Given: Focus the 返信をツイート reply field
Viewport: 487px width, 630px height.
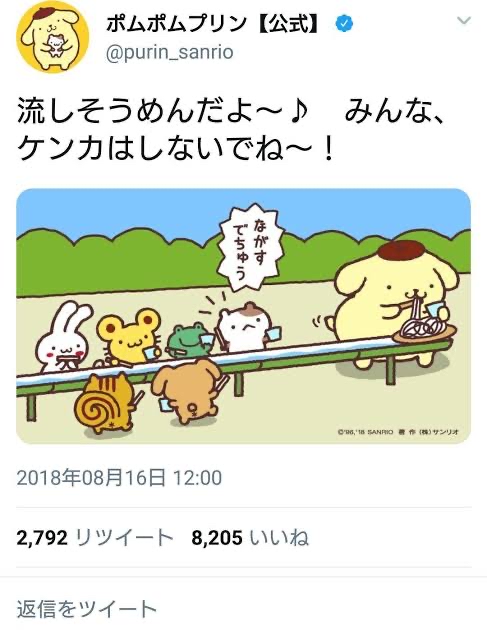Looking at the screenshot, I should [x=244, y=609].
